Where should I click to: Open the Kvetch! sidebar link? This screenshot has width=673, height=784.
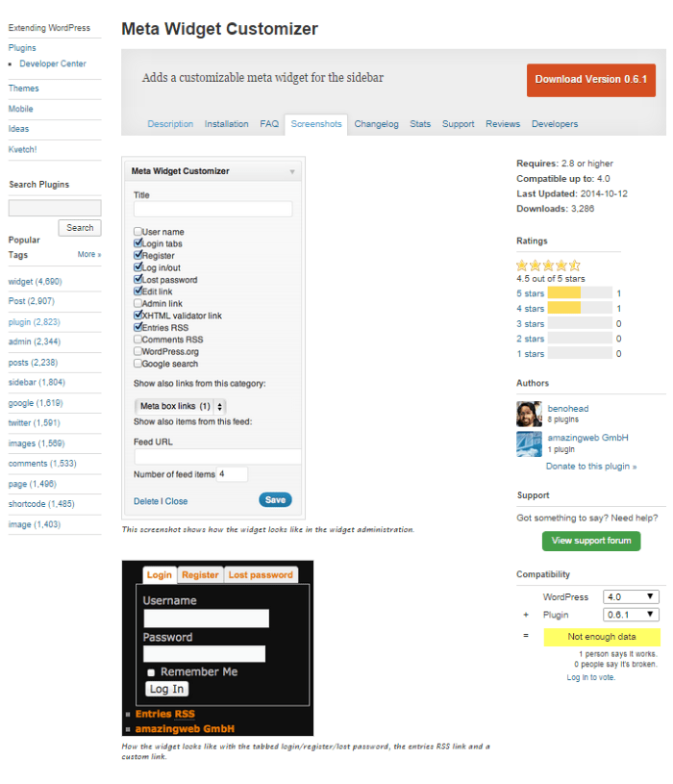(22, 149)
